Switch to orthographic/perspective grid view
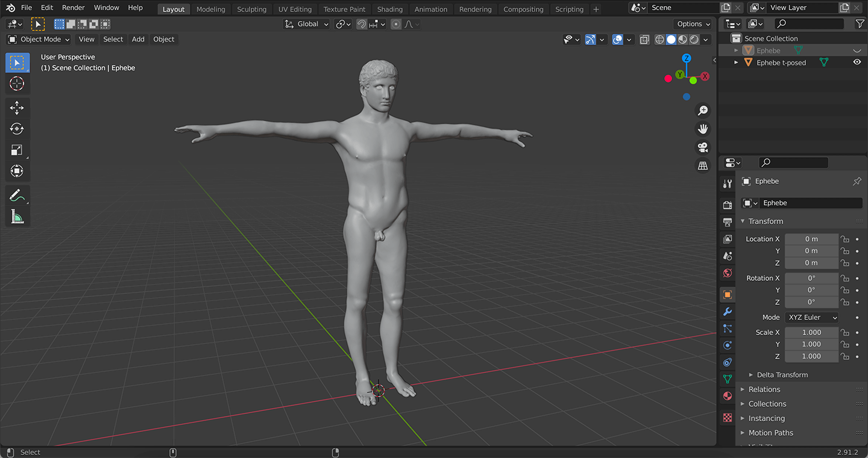Viewport: 868px width, 458px height. (703, 166)
